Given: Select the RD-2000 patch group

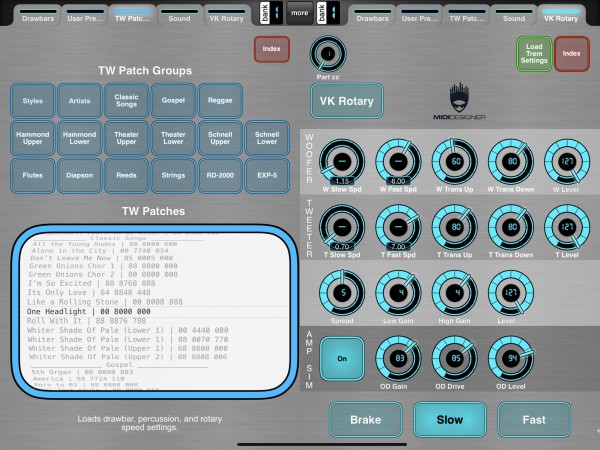Looking at the screenshot, I should [x=220, y=176].
